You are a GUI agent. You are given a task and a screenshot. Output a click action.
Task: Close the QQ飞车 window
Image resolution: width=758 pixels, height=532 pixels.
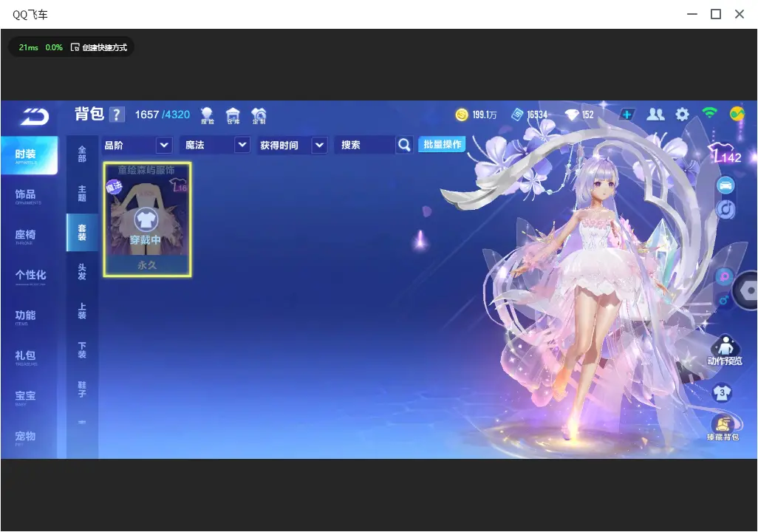[x=739, y=15]
